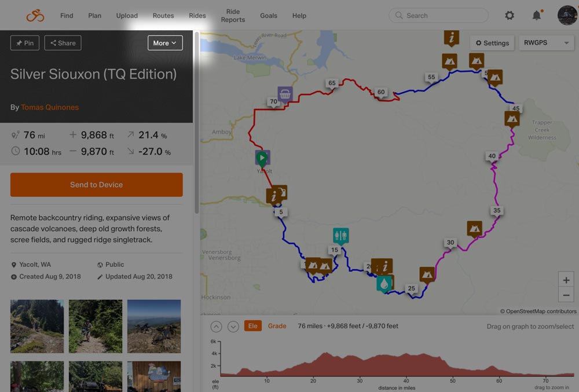The height and width of the screenshot is (392, 579).
Task: Click the 'Yacolt, WA' location text
Action: click(35, 265)
